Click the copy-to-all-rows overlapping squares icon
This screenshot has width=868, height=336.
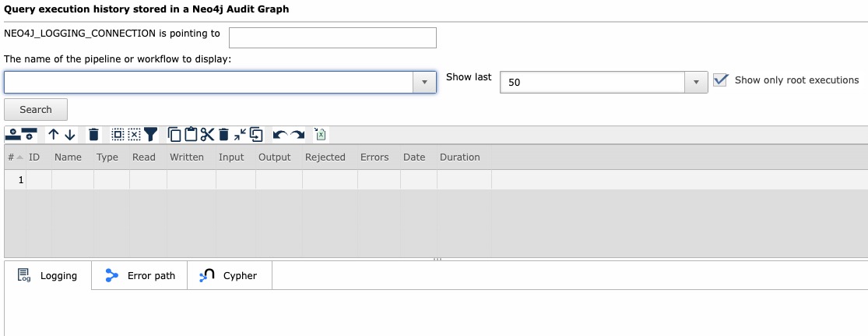256,134
